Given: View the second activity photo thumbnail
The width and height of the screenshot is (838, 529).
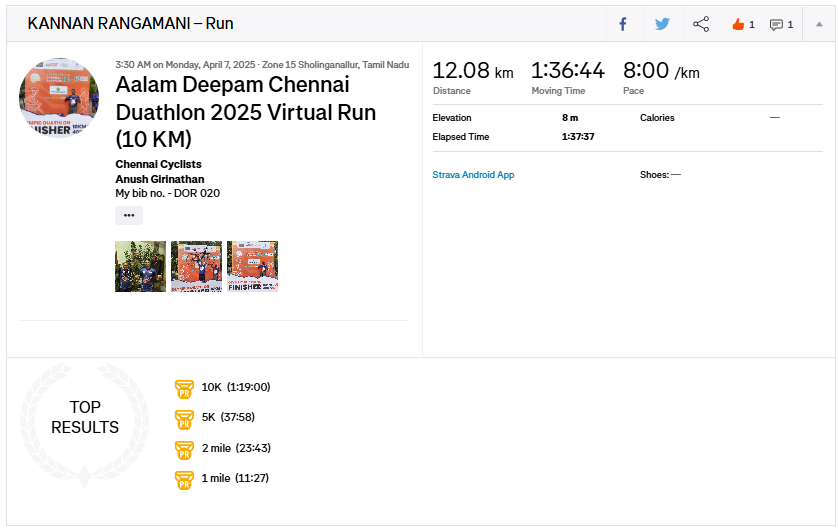Looking at the screenshot, I should (x=196, y=266).
